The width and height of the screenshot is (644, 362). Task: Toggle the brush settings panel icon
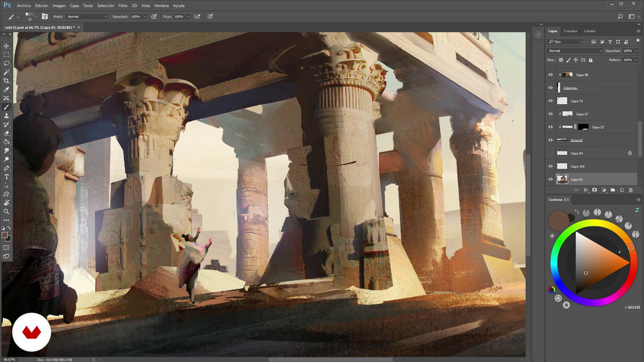click(45, 16)
